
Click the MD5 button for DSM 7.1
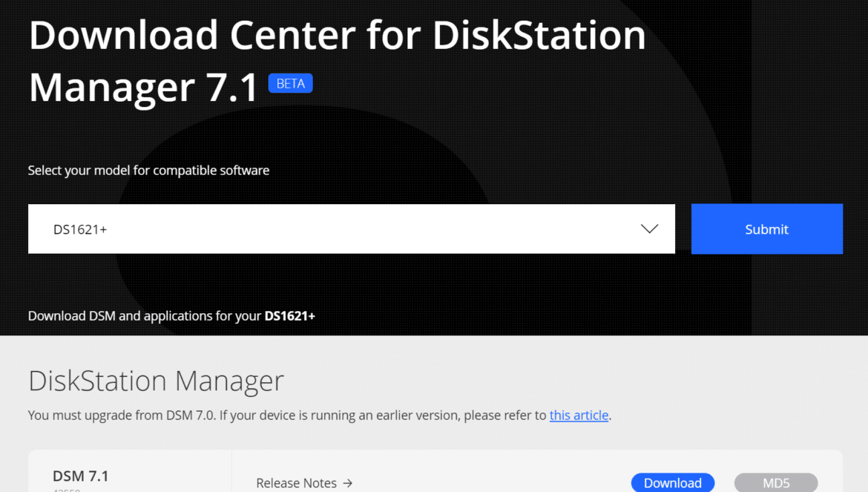tap(775, 482)
